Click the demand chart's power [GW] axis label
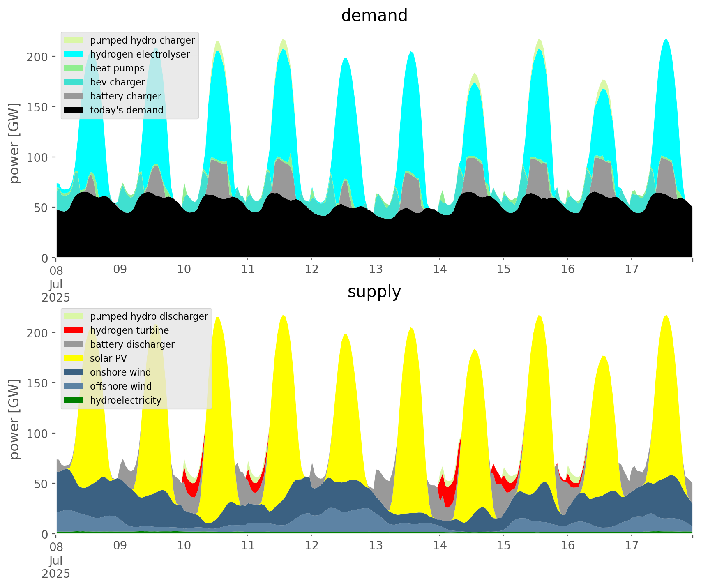 tap(14, 143)
